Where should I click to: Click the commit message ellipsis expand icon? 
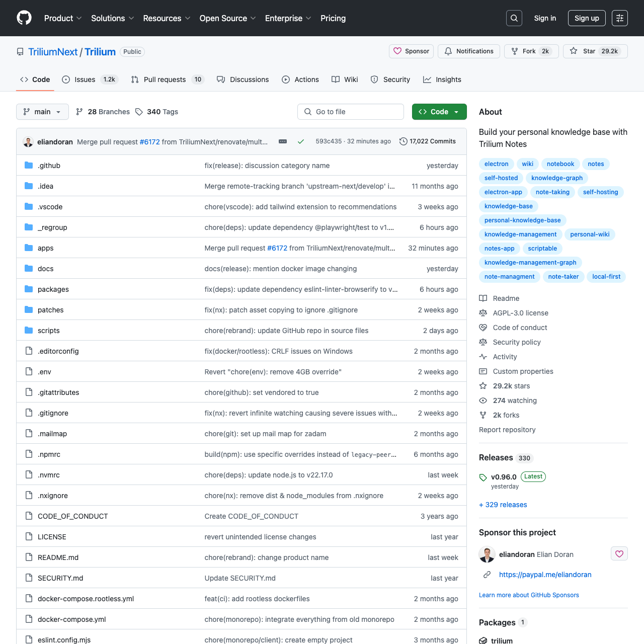pyautogui.click(x=283, y=141)
